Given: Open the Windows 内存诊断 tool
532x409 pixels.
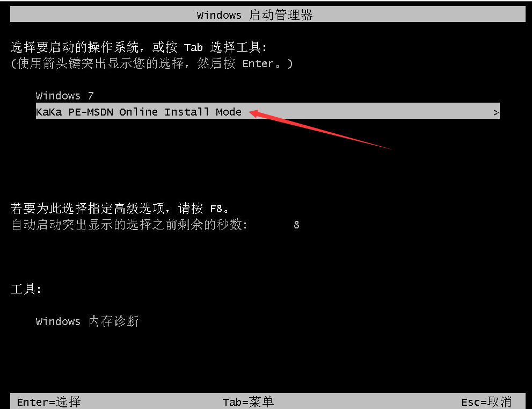Looking at the screenshot, I should [87, 321].
